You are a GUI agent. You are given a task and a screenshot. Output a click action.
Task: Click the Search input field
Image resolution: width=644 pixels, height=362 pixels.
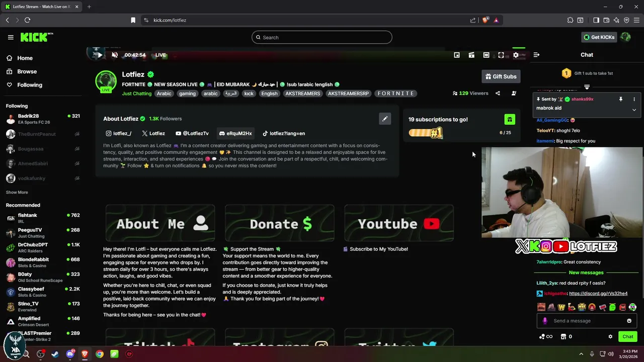(x=322, y=37)
